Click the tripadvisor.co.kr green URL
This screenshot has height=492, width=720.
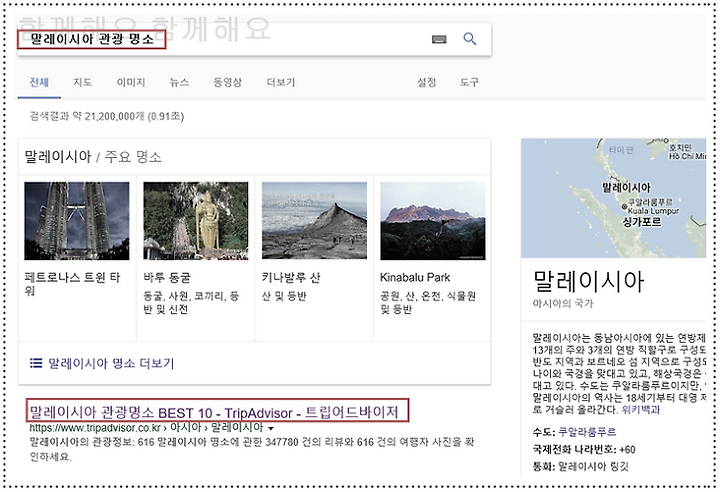(x=146, y=428)
